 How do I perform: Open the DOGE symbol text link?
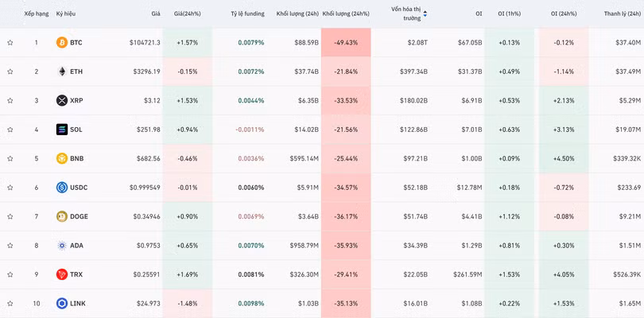79,216
